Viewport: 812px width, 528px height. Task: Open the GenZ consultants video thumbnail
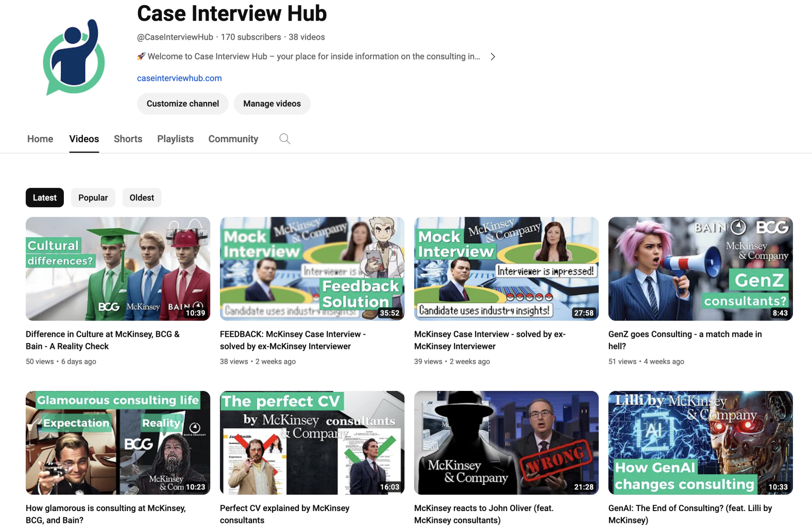tap(700, 269)
